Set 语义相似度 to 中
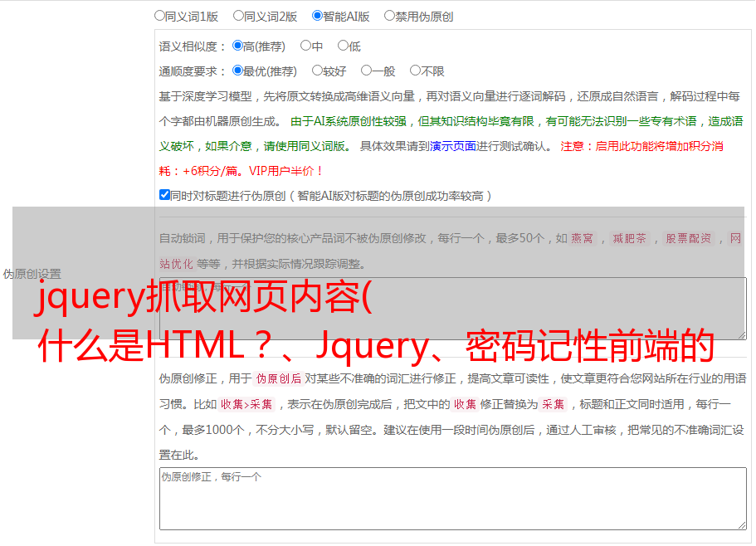756x546 pixels. pos(305,46)
